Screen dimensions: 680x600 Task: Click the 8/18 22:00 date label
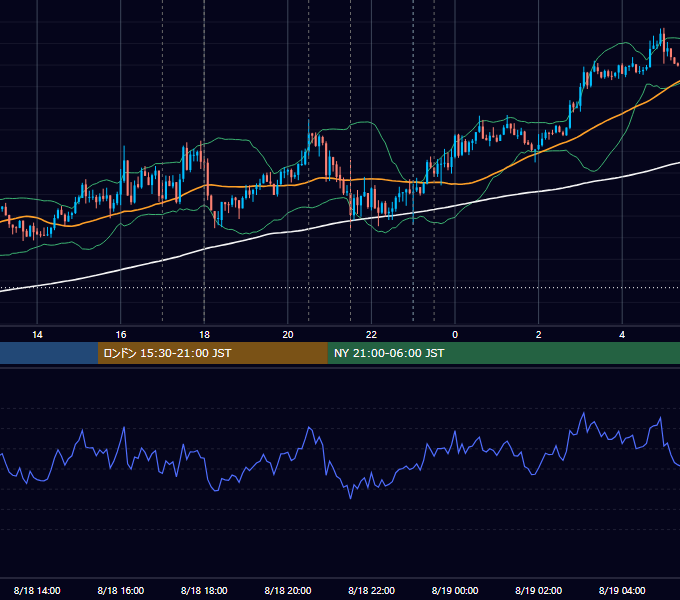tap(371, 590)
